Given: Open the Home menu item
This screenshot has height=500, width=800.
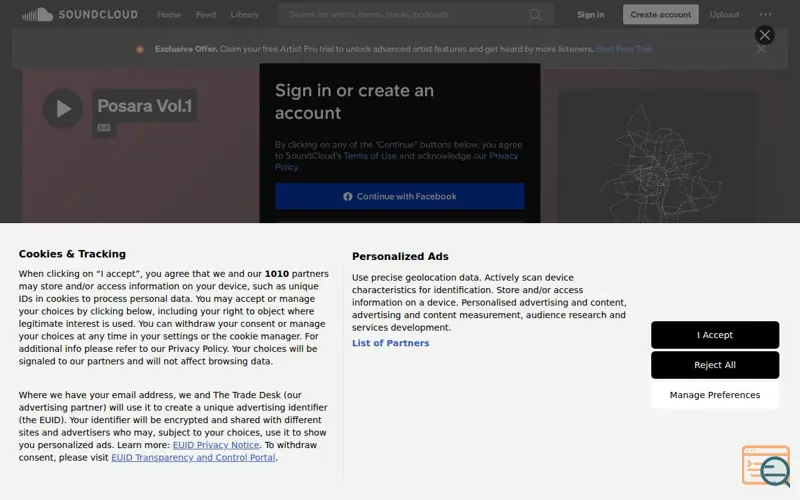Looking at the screenshot, I should pos(169,15).
